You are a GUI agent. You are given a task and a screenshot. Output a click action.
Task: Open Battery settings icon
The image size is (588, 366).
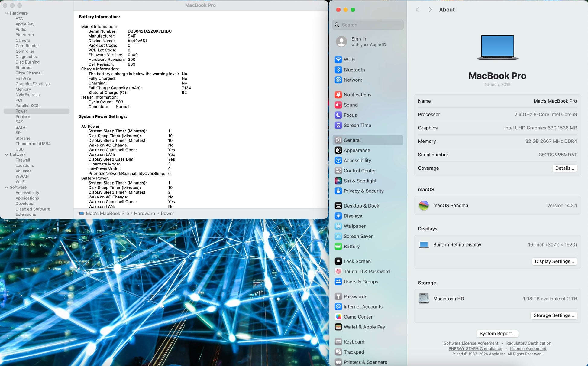pyautogui.click(x=338, y=247)
